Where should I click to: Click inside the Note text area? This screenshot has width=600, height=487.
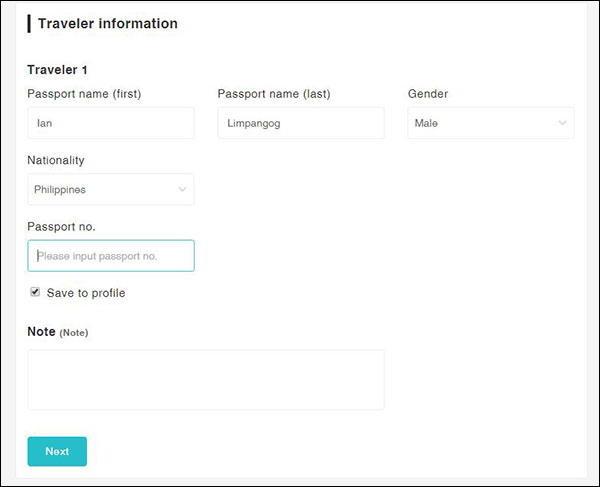(x=206, y=380)
